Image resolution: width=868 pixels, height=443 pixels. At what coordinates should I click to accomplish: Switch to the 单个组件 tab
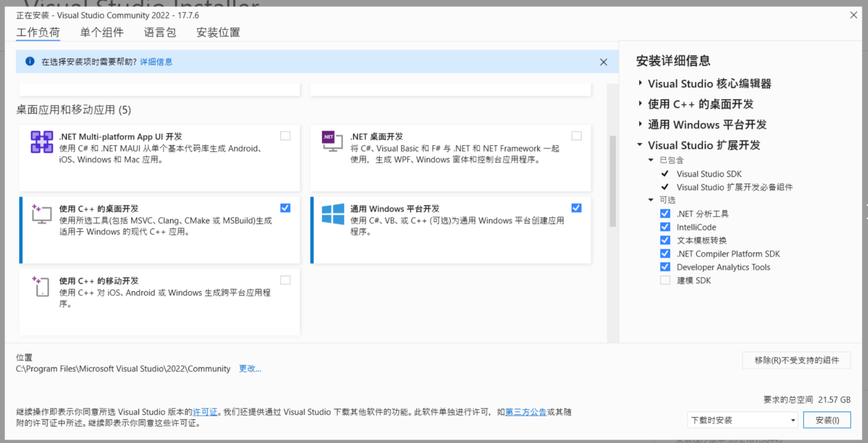point(102,32)
